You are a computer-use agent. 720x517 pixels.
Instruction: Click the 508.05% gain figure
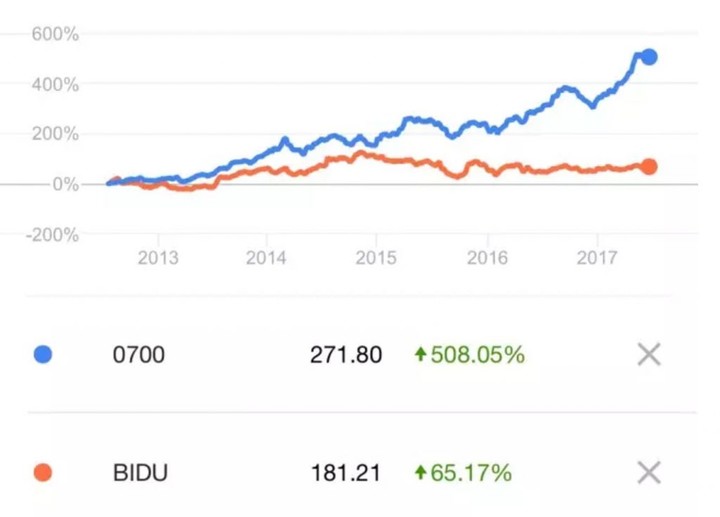tap(478, 355)
